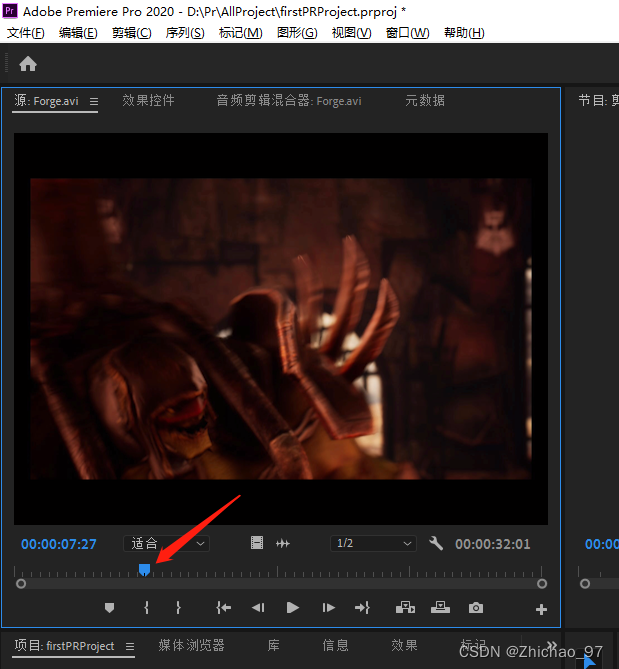This screenshot has height=669, width=619.
Task: Open the 文件(F) menu
Action: click(x=26, y=33)
